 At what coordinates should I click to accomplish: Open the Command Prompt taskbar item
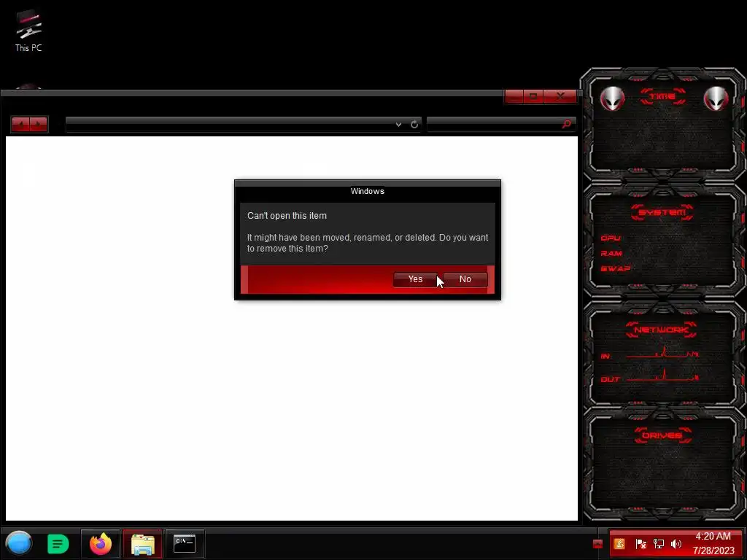(185, 544)
